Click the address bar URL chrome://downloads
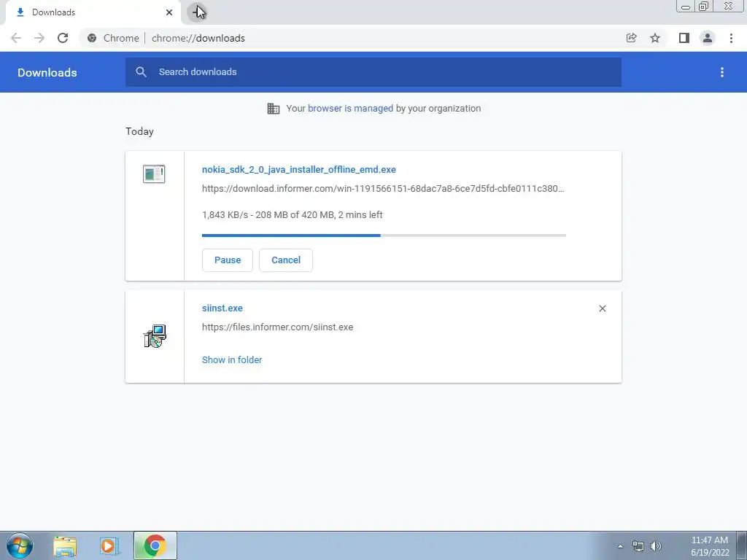747x560 pixels. (198, 38)
